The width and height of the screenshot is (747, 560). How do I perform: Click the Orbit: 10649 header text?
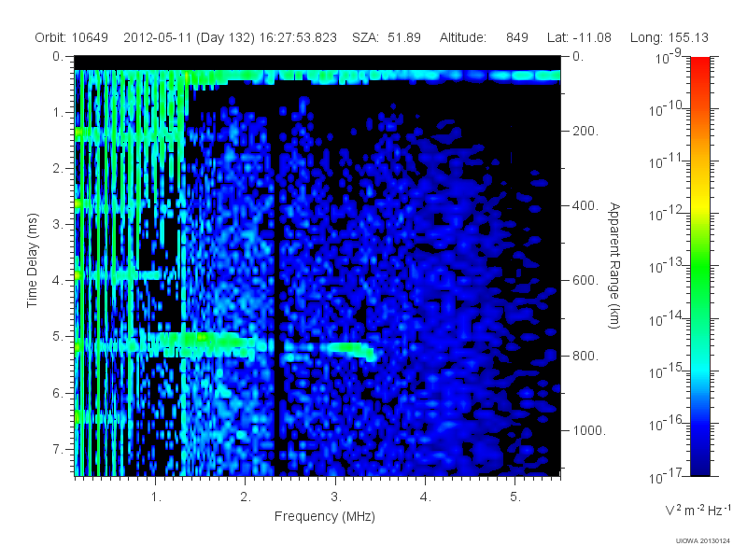click(x=72, y=37)
